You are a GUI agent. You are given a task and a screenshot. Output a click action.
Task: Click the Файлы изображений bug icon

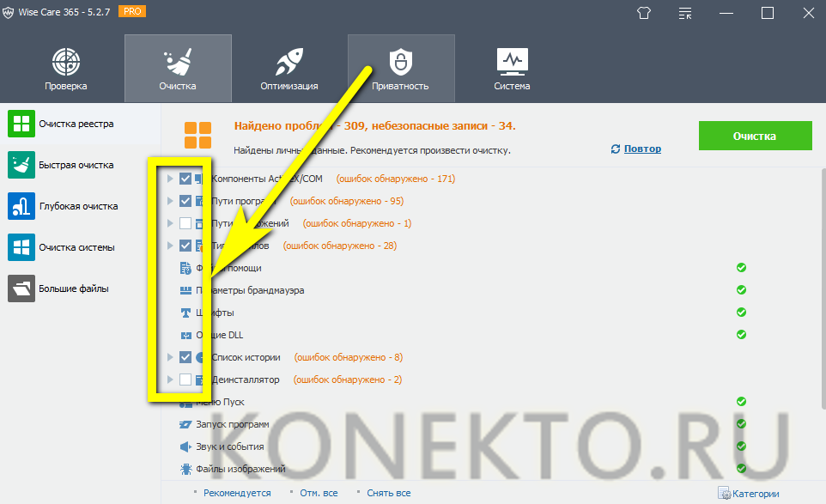185,469
